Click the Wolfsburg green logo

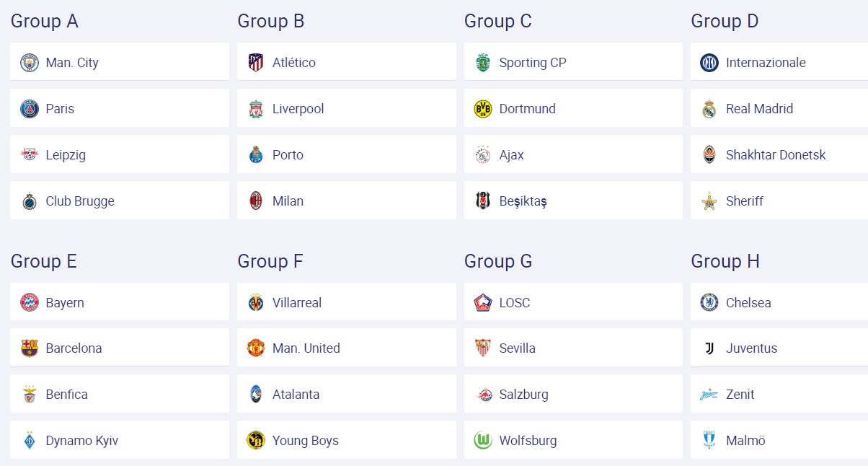(483, 441)
